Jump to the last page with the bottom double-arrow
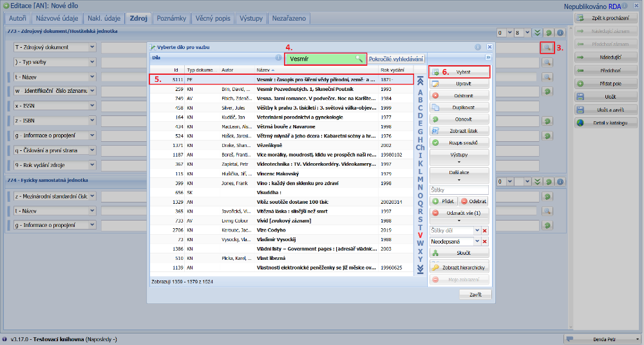 point(421,269)
